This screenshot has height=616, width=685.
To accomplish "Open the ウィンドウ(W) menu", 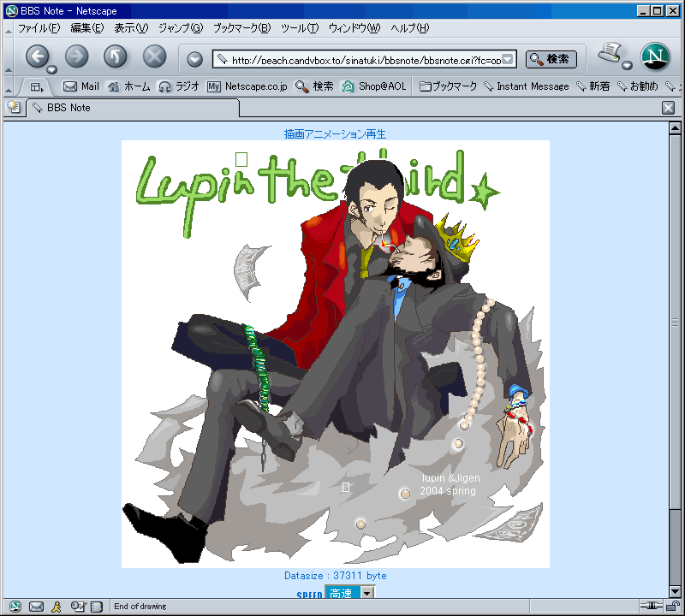I will (x=354, y=28).
